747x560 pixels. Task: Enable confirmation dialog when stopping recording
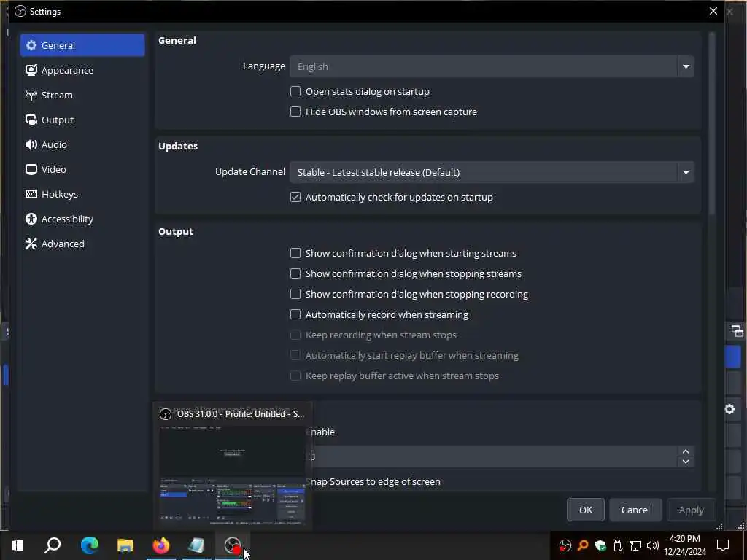[295, 294]
